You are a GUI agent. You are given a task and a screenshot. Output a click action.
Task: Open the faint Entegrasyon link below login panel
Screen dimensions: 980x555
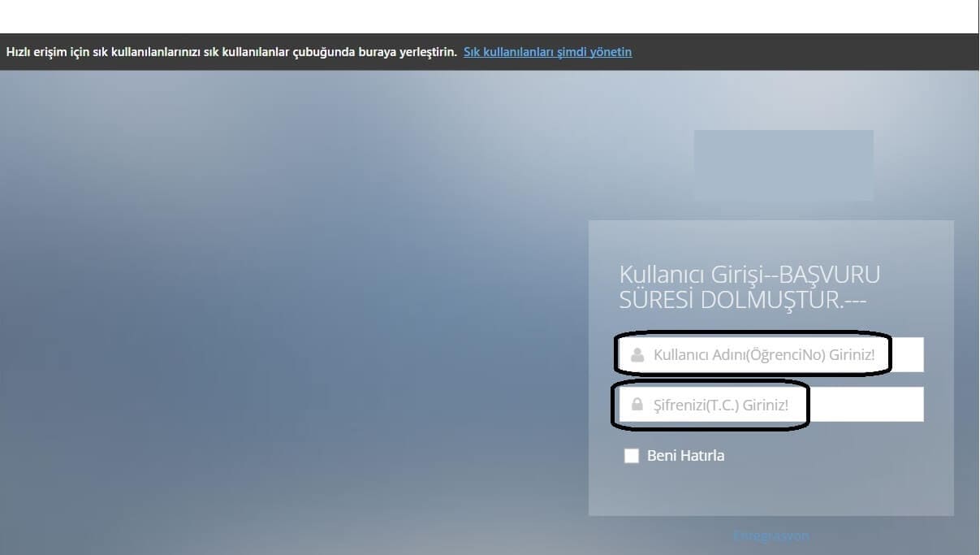[x=771, y=536]
